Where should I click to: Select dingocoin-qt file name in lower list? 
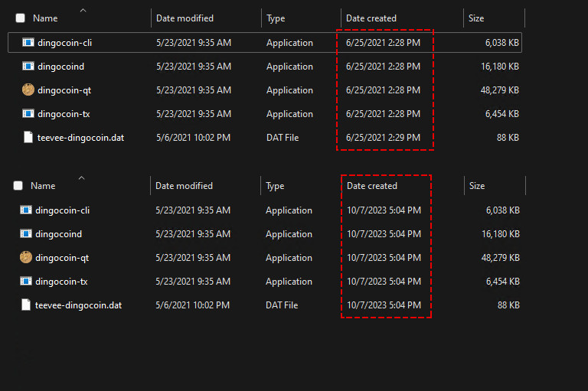coord(62,258)
